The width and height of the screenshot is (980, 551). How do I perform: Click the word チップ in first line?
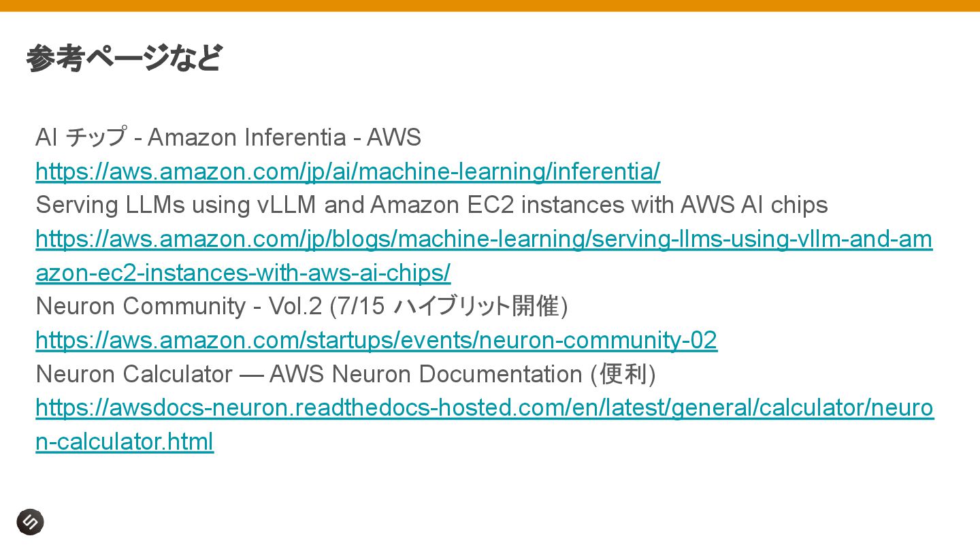(96, 137)
